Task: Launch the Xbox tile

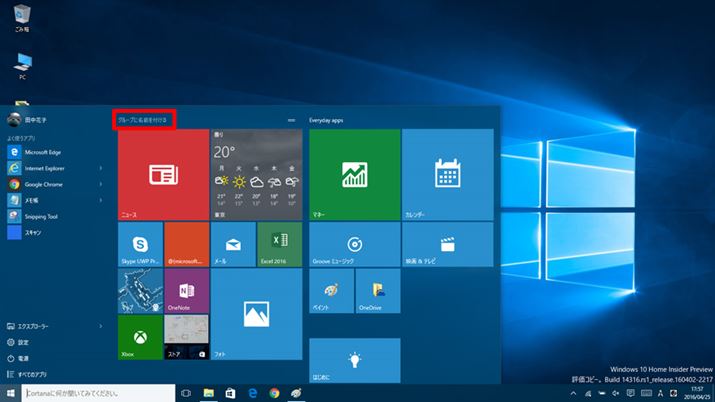Action: click(x=140, y=337)
